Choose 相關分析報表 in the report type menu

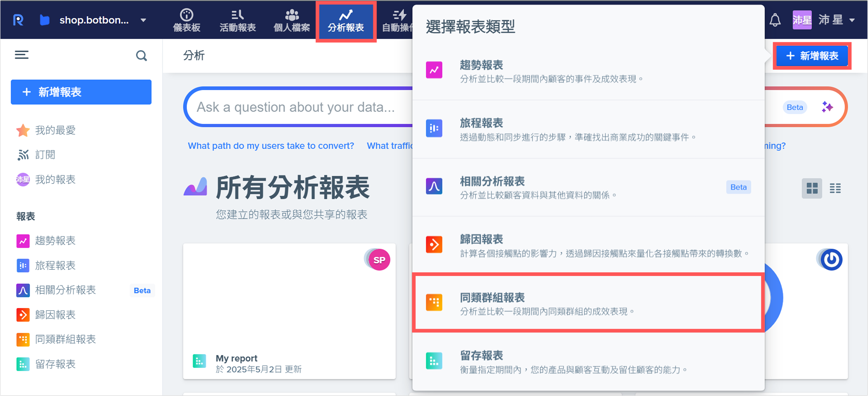click(x=588, y=187)
